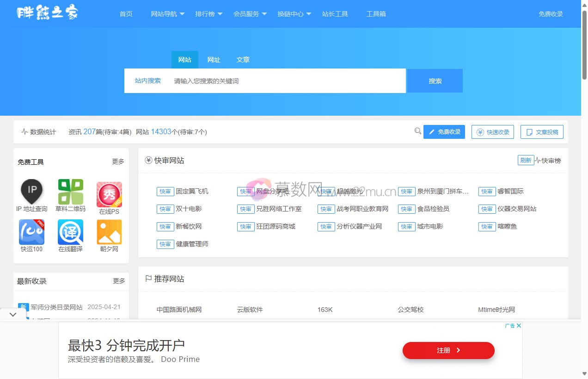588x379 pixels.
Task: Open the IP地址查询 tool
Action: click(x=31, y=195)
